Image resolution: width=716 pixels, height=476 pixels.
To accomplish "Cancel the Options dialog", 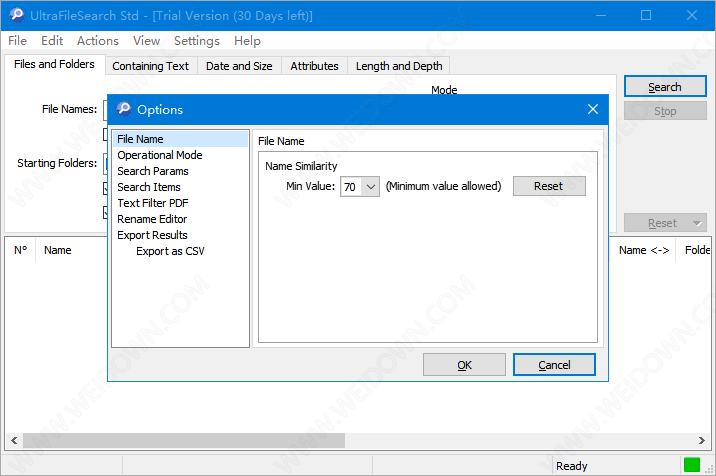I will click(554, 365).
